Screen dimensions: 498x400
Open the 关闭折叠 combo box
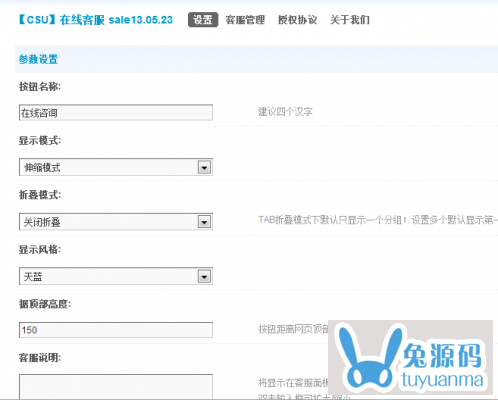click(x=116, y=222)
